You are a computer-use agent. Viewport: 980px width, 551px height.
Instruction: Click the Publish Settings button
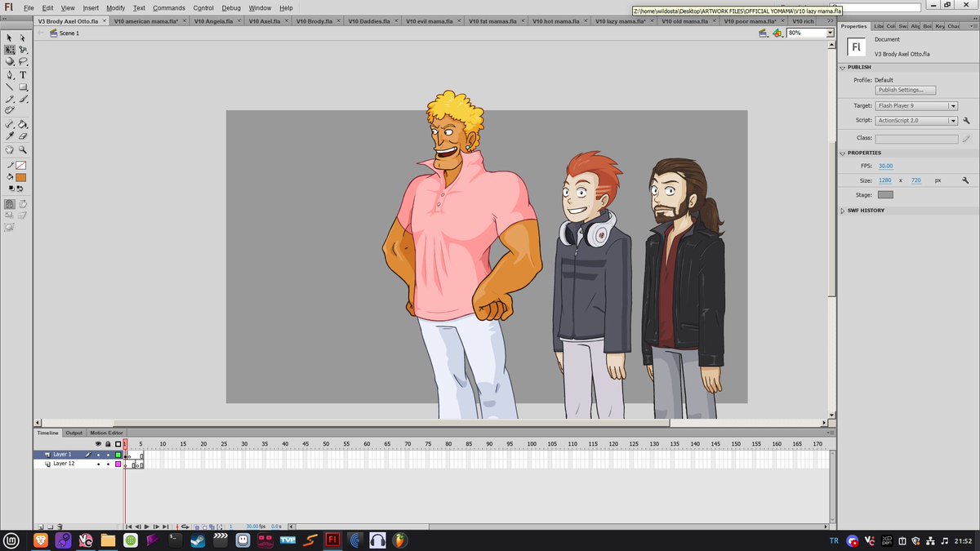(906, 90)
